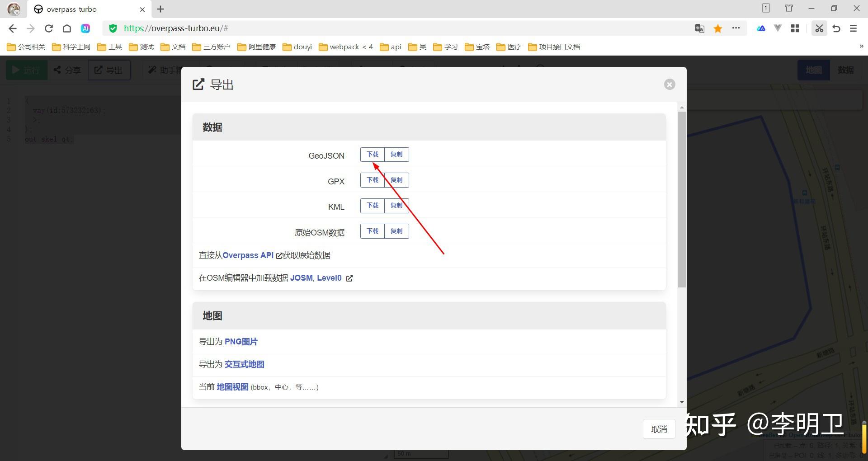Screen dimensions: 868x461
Task: Copy the raw OSM data
Action: click(396, 231)
